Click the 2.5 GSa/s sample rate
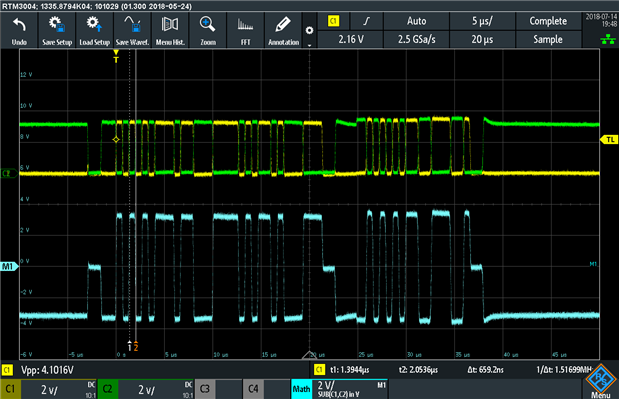The width and height of the screenshot is (619, 399). (416, 39)
